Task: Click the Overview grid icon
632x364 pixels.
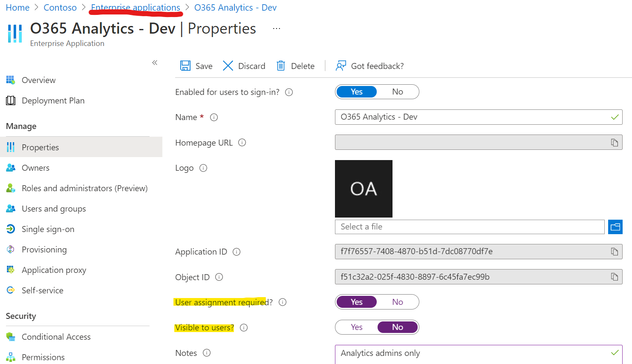Action: [11, 80]
